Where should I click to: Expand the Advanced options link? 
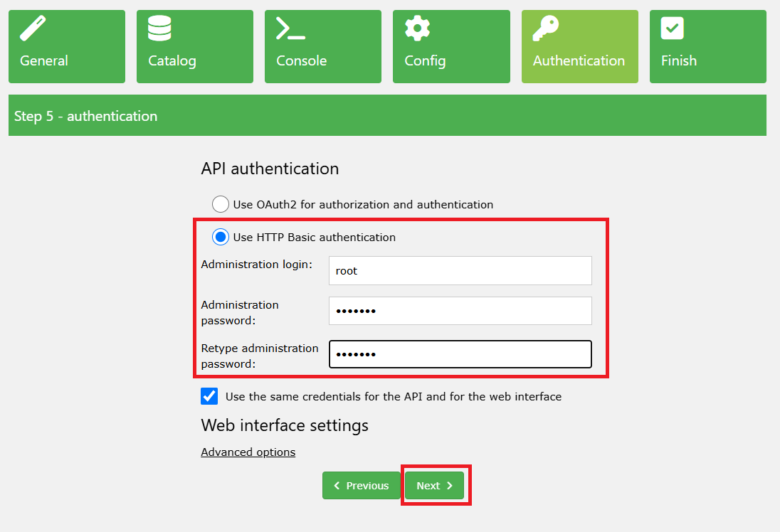tap(248, 452)
